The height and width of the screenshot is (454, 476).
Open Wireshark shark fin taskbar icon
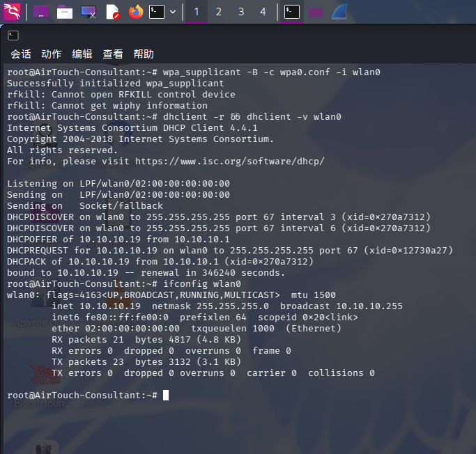pos(339,12)
